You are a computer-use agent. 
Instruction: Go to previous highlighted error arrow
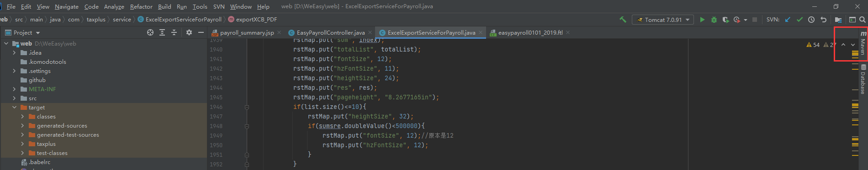(843, 45)
